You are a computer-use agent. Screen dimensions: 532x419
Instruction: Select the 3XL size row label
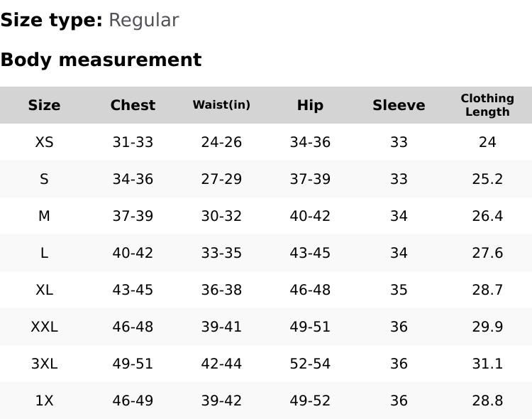pos(44,364)
